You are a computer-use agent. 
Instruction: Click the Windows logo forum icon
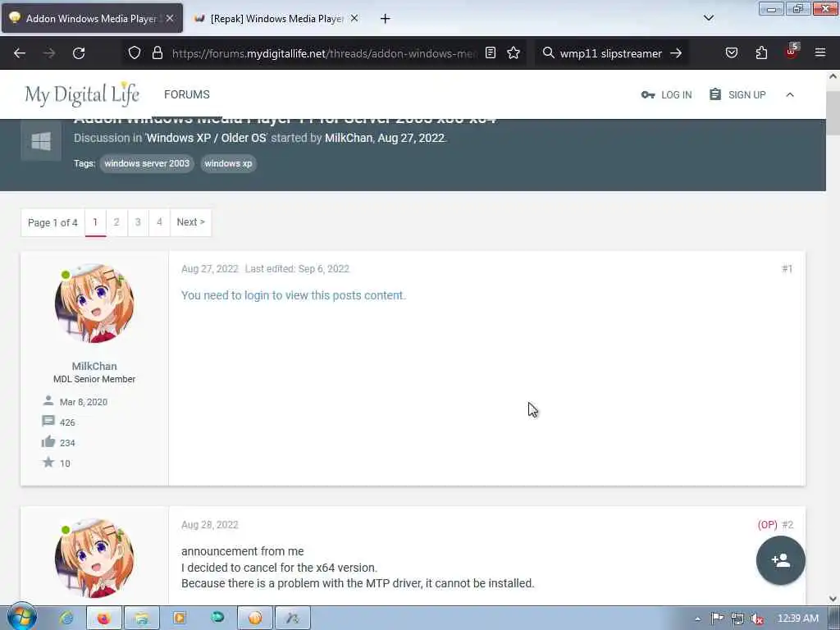[41, 141]
